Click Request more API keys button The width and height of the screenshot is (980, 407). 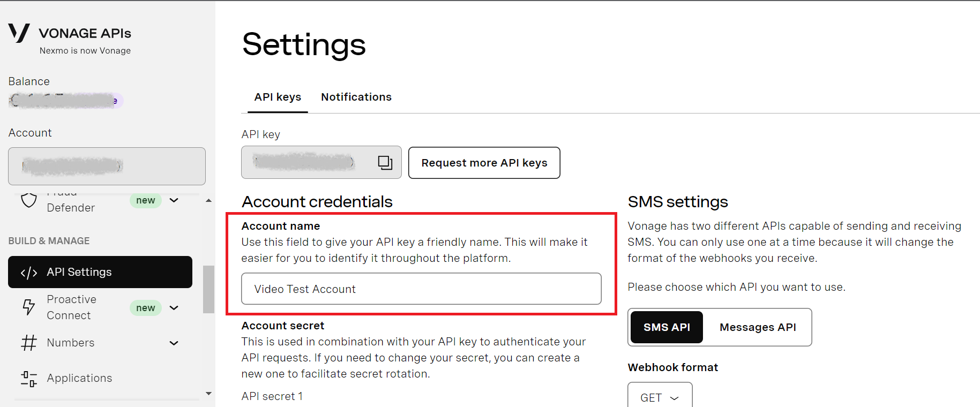click(484, 163)
